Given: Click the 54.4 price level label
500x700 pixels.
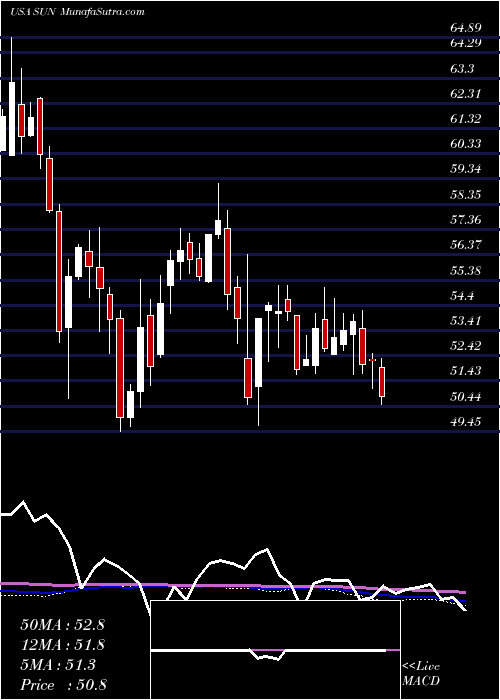Looking at the screenshot, I should point(462,295).
